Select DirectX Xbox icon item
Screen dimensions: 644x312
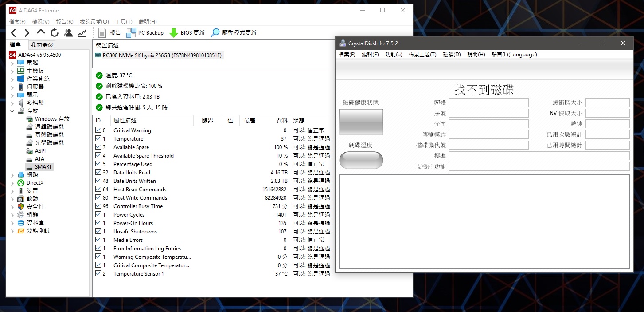(30, 183)
